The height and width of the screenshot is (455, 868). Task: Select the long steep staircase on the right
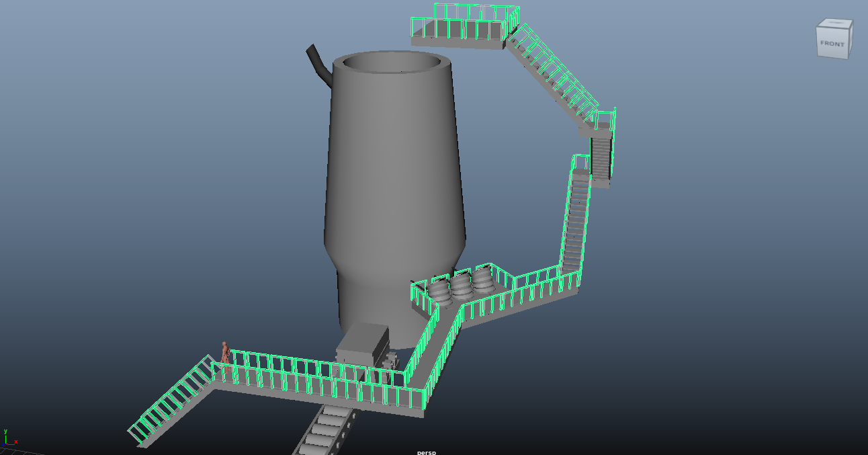(574, 222)
